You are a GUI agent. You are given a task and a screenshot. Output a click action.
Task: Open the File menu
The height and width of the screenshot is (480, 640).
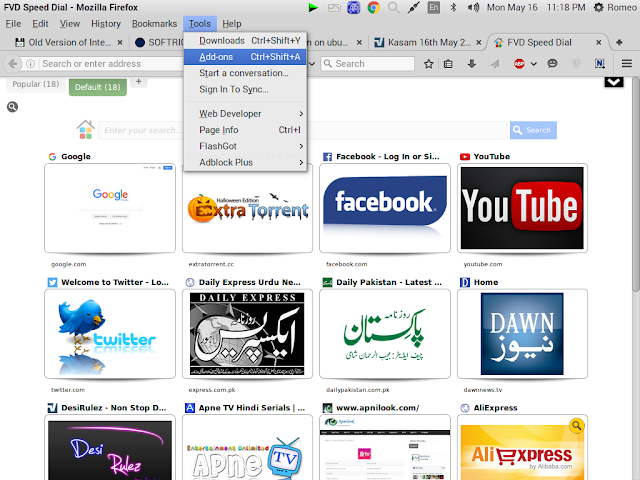[x=13, y=24]
